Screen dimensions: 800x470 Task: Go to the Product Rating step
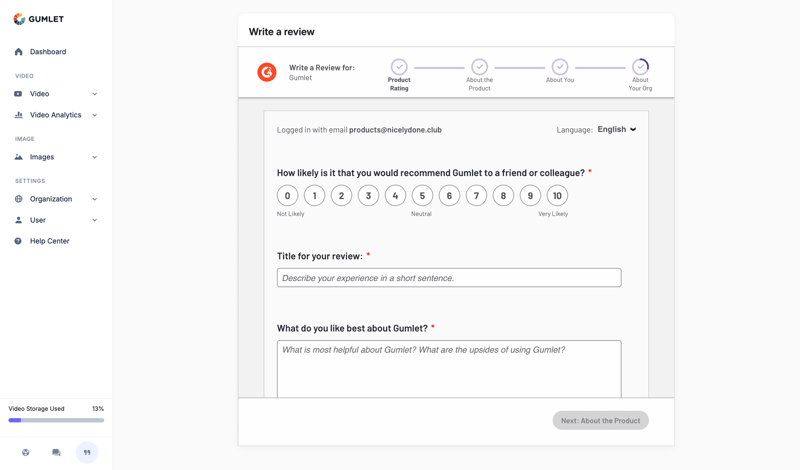[399, 75]
